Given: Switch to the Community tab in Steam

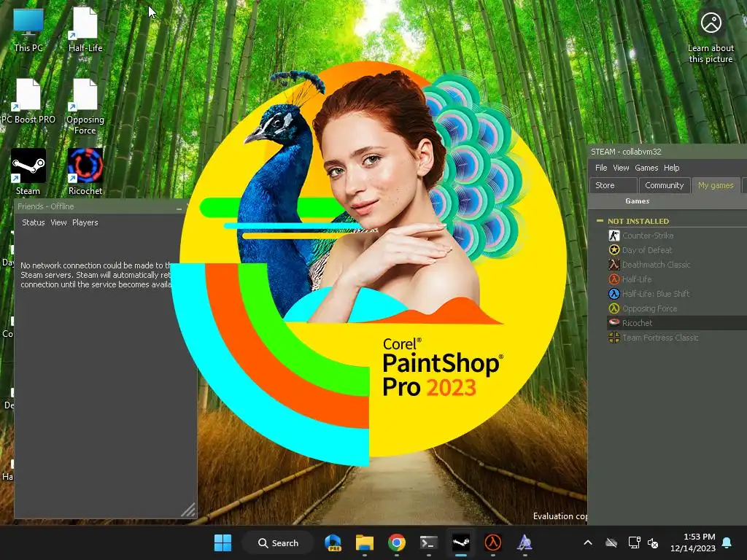Looking at the screenshot, I should click(x=664, y=185).
